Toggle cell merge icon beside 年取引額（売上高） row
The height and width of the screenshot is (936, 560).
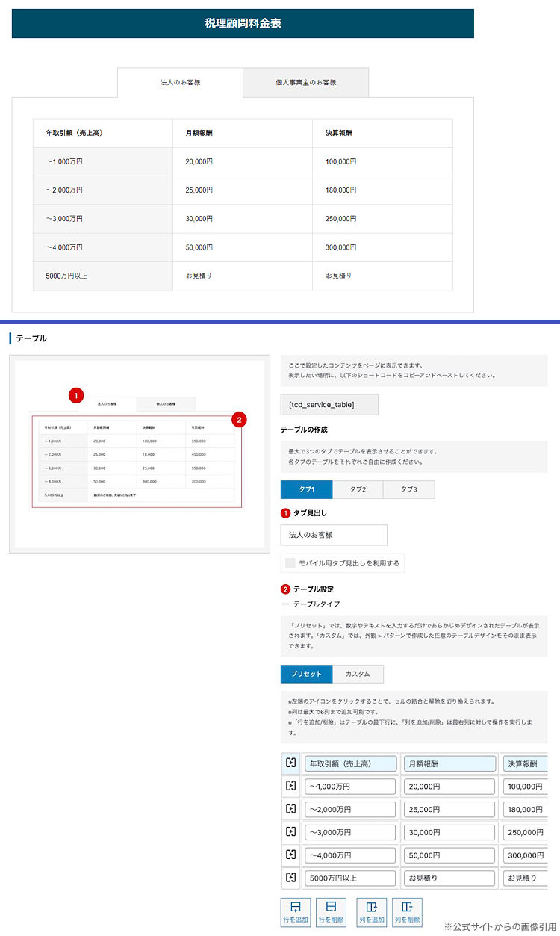[x=291, y=763]
